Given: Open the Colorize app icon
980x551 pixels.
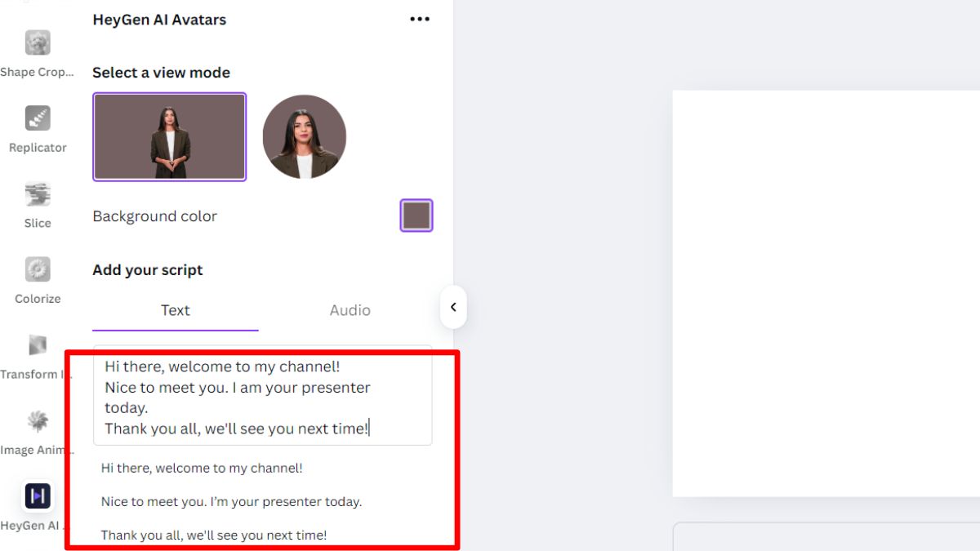Looking at the screenshot, I should click(x=38, y=269).
